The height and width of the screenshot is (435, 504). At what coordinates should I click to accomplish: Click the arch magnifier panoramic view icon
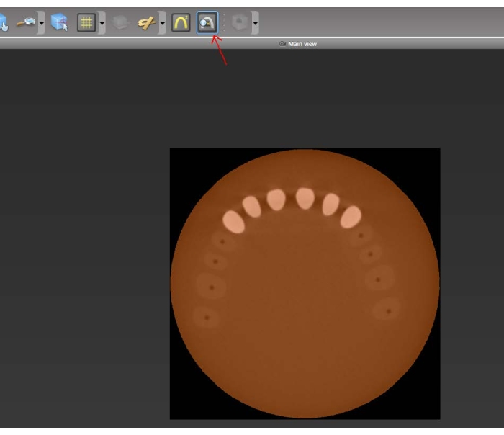pos(207,22)
